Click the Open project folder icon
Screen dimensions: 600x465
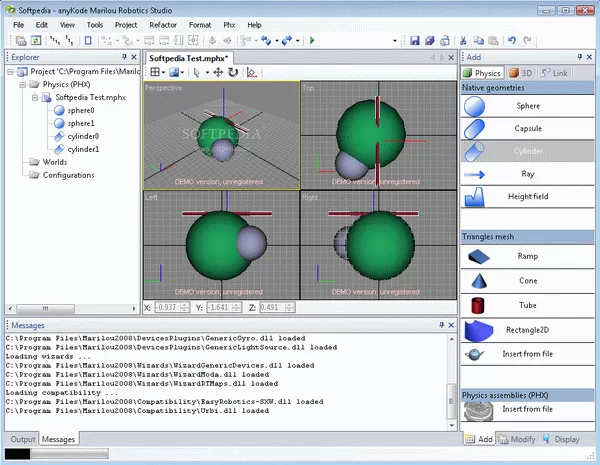point(21,40)
